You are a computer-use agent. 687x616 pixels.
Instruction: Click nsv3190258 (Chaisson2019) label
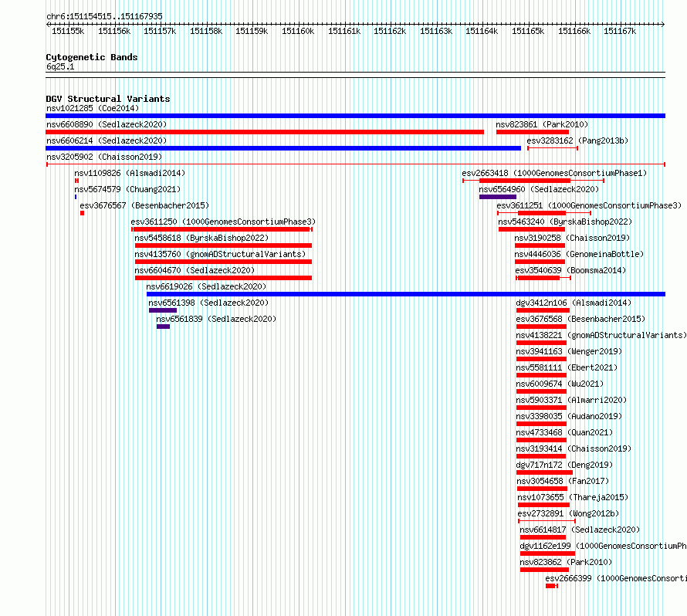572,238
